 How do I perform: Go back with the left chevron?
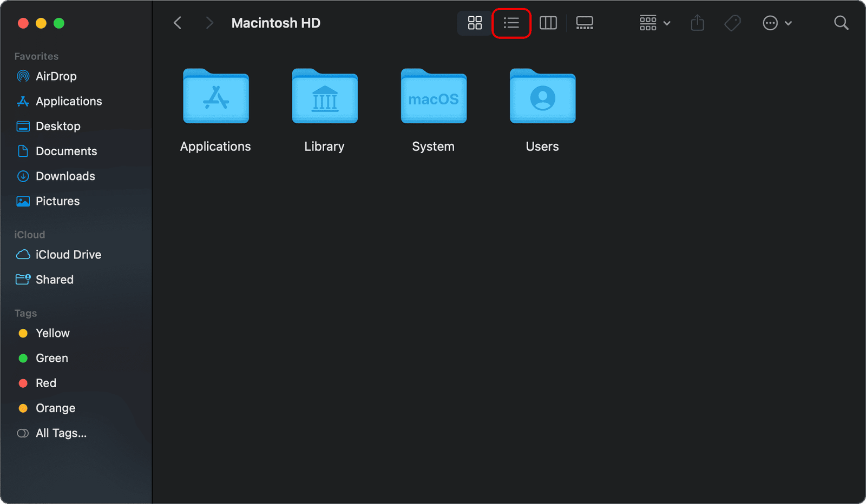pos(178,23)
